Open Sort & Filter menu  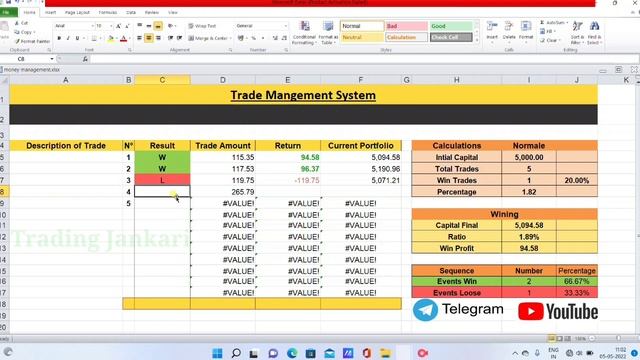577,32
